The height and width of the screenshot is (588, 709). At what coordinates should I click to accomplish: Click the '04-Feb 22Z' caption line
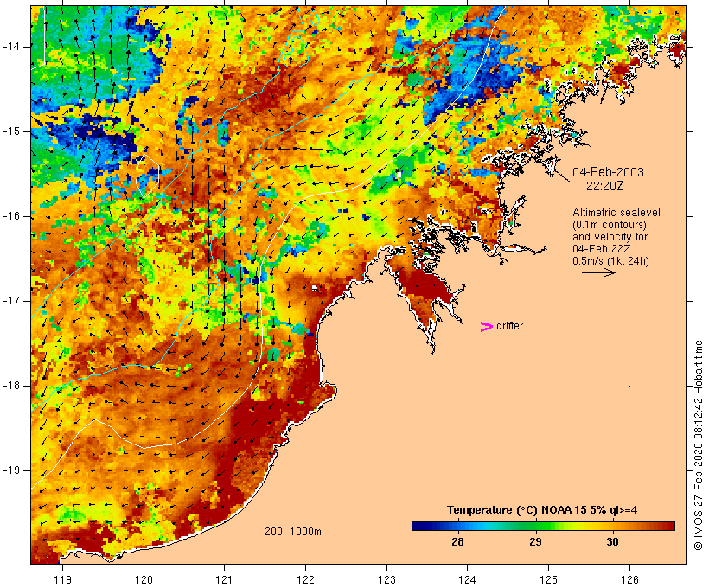pyautogui.click(x=602, y=249)
